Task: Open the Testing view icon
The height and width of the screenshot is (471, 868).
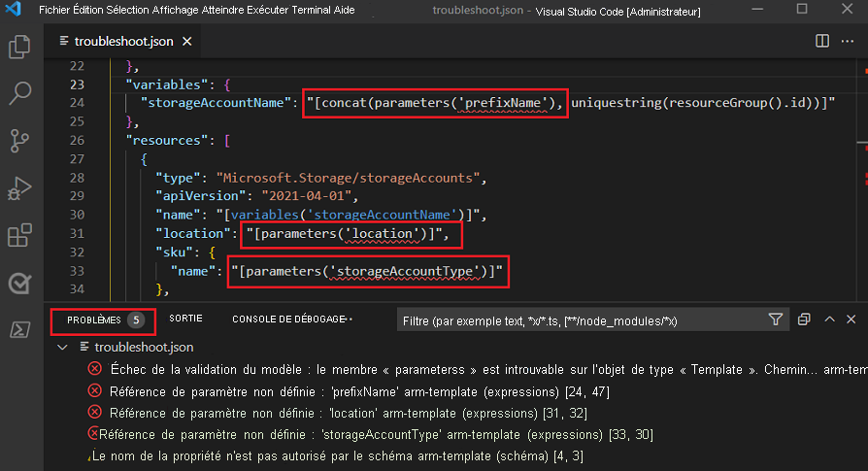Action: coord(20,284)
